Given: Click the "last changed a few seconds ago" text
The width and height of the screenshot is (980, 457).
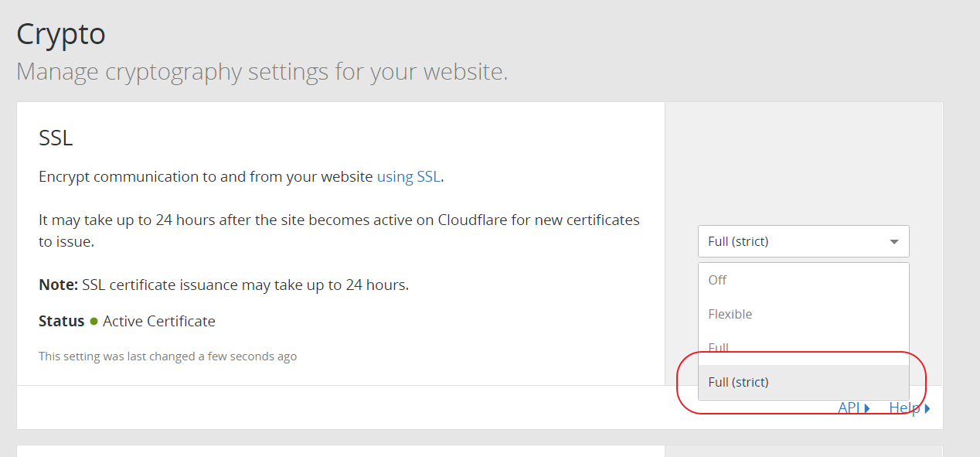Looking at the screenshot, I should 168,356.
